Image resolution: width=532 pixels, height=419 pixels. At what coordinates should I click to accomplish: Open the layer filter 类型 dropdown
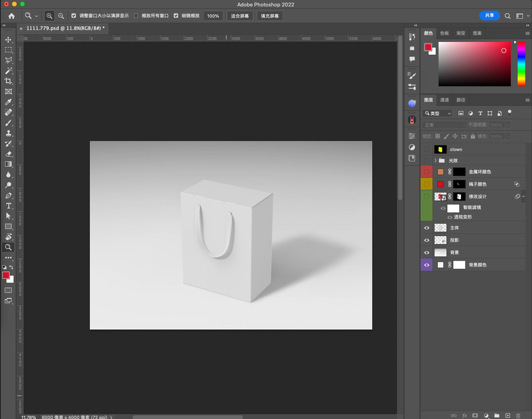[x=437, y=113]
